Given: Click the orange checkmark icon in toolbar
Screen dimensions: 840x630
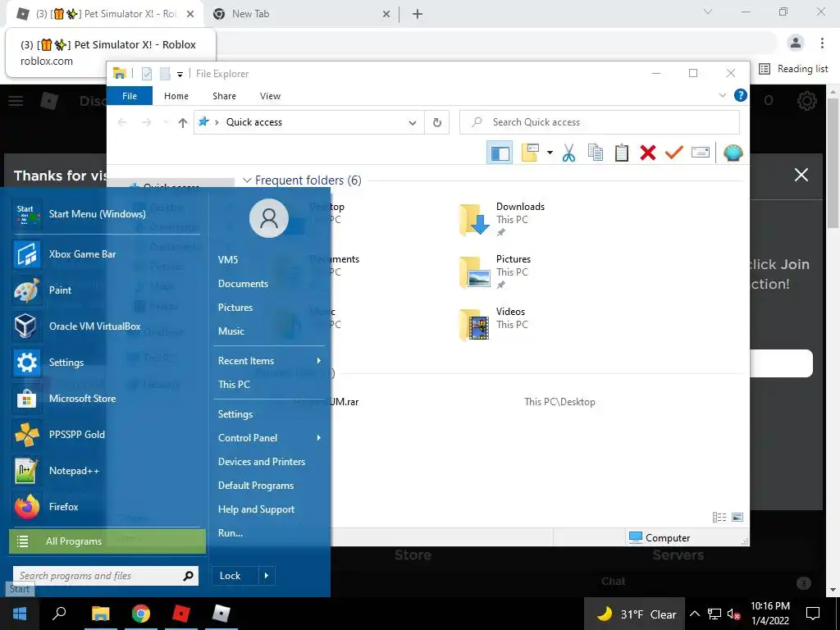Looking at the screenshot, I should point(674,153).
